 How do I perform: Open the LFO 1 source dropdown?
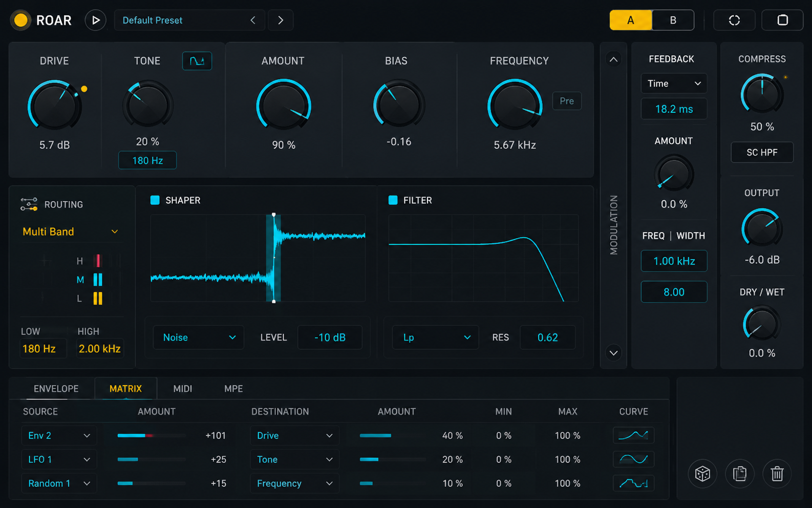[x=59, y=459]
